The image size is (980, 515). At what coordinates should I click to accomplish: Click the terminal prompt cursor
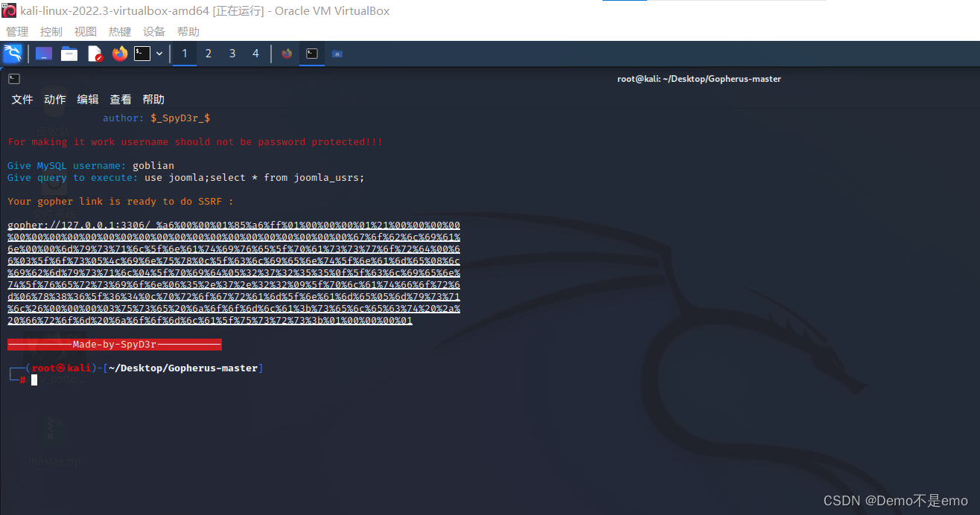[34, 380]
